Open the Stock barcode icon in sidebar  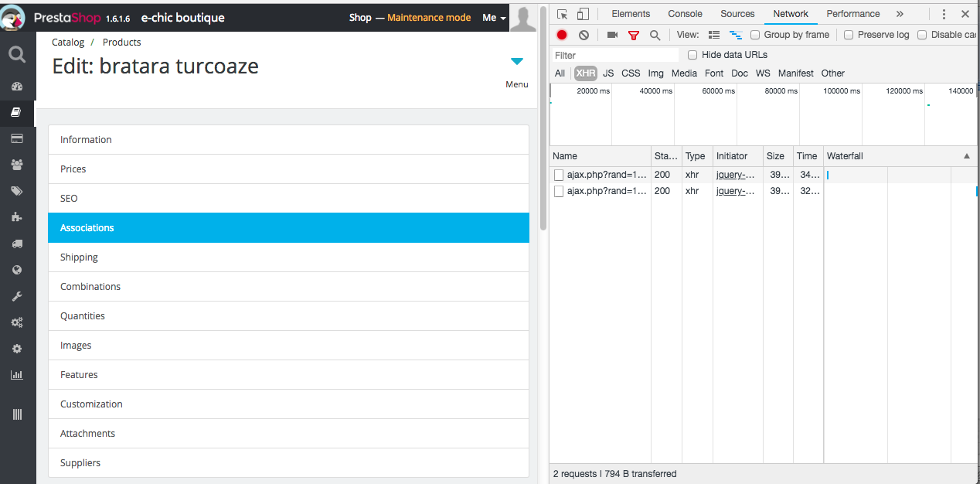coord(17,414)
